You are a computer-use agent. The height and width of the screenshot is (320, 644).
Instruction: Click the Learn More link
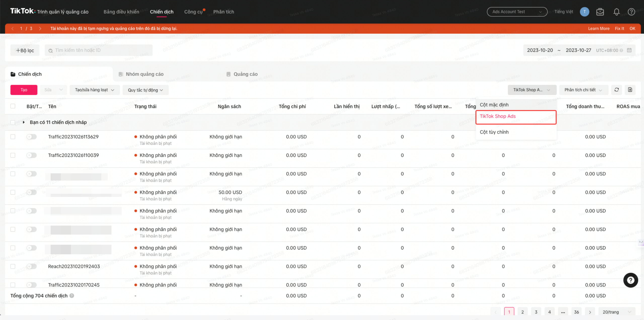point(599,29)
